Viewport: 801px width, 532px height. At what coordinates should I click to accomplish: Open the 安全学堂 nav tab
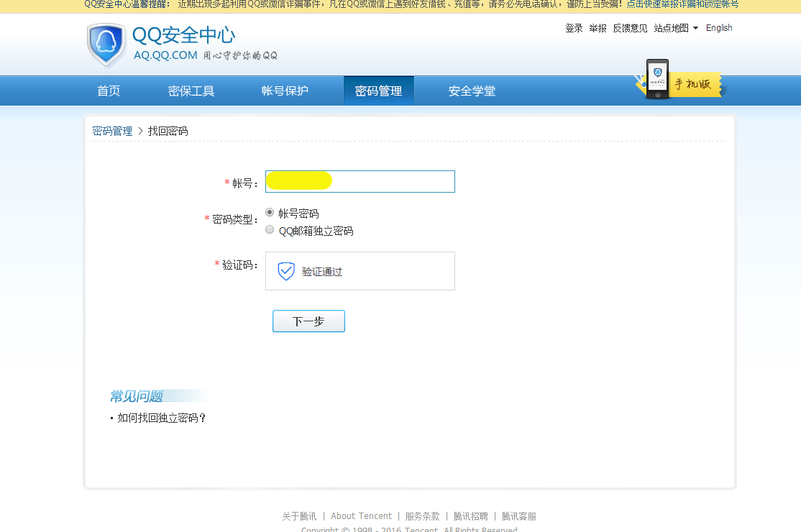(472, 91)
